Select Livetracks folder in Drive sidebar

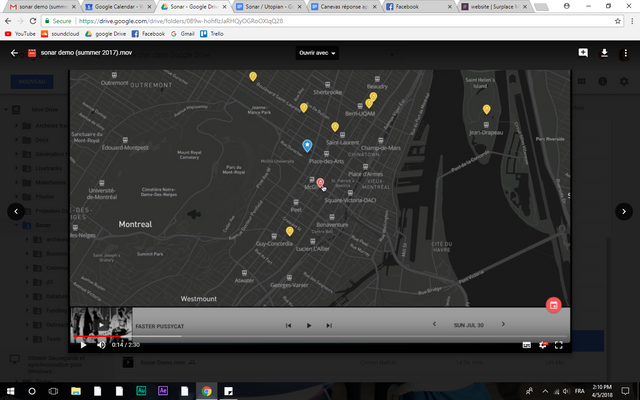[x=49, y=168]
